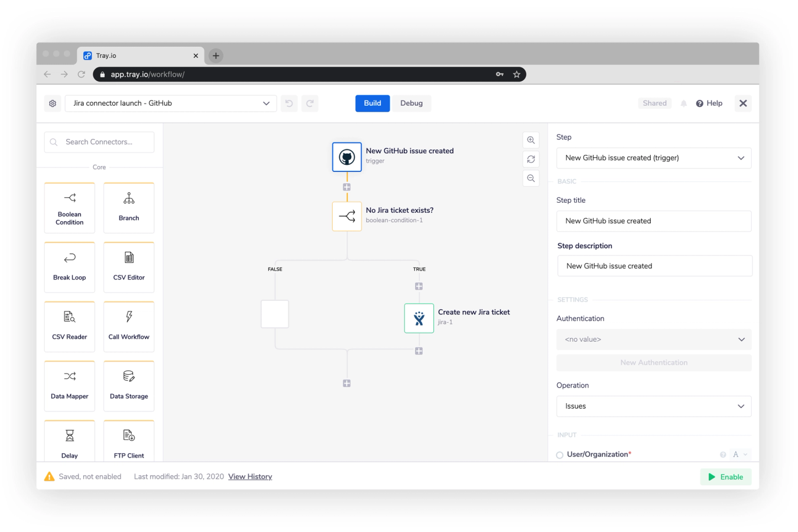Open the Help menu
The width and height of the screenshot is (798, 532).
click(x=709, y=103)
